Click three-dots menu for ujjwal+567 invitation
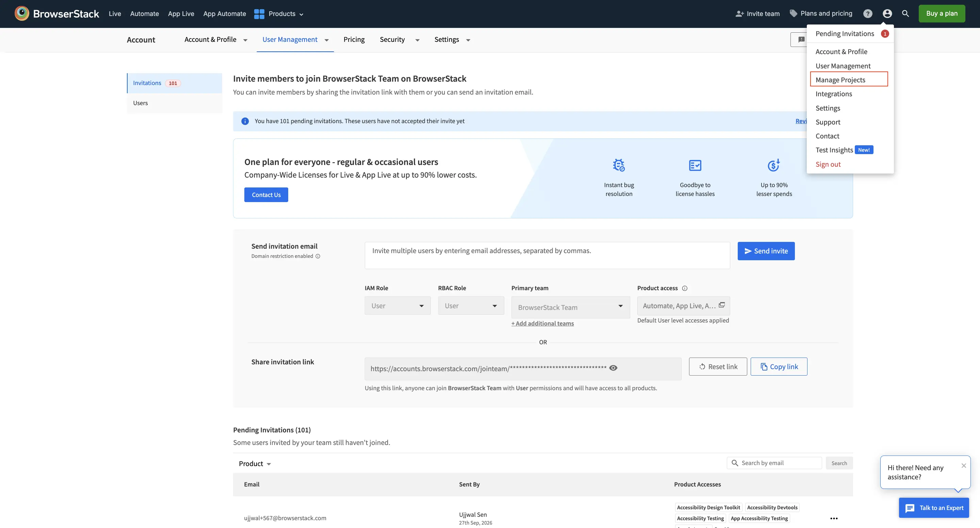This screenshot has width=980, height=528. tap(834, 518)
